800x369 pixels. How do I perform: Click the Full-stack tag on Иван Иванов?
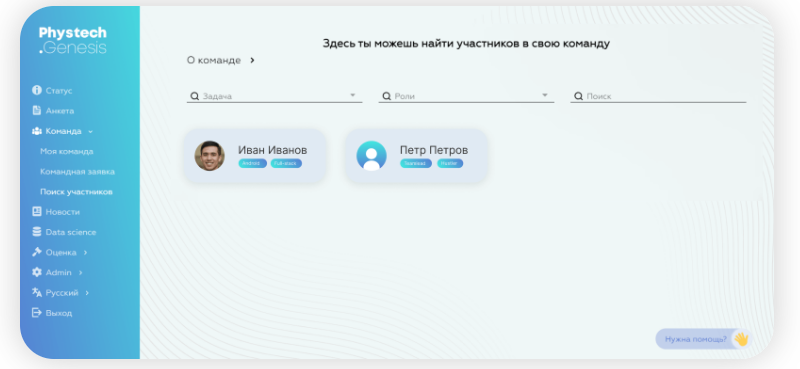point(286,163)
